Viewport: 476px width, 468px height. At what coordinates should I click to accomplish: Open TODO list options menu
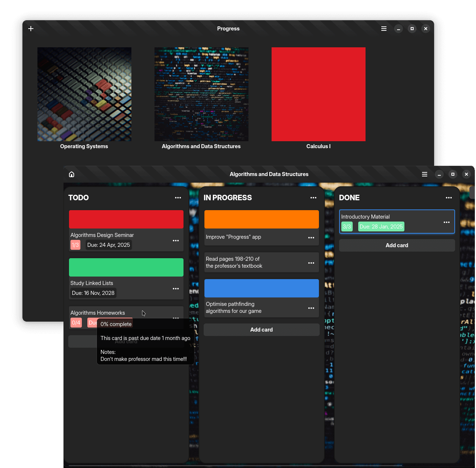click(x=178, y=198)
